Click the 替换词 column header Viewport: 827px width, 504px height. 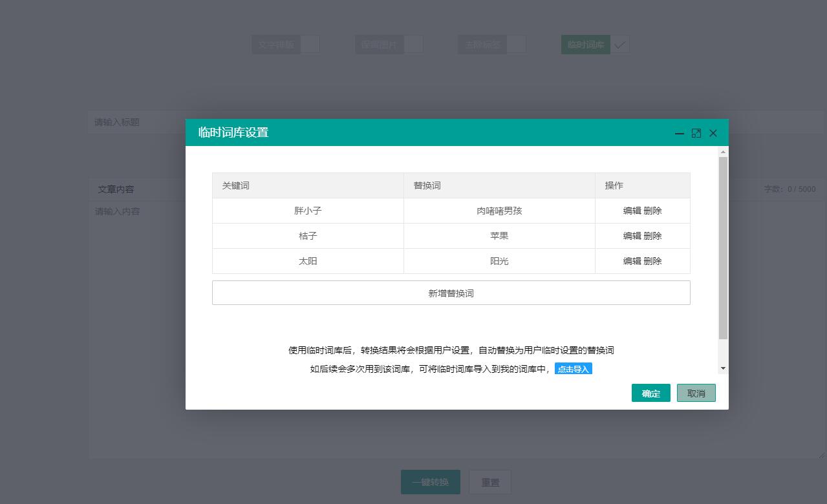[499, 185]
